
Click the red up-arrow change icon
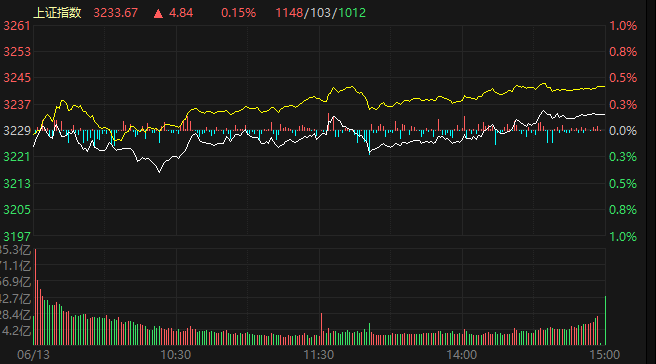tap(158, 13)
